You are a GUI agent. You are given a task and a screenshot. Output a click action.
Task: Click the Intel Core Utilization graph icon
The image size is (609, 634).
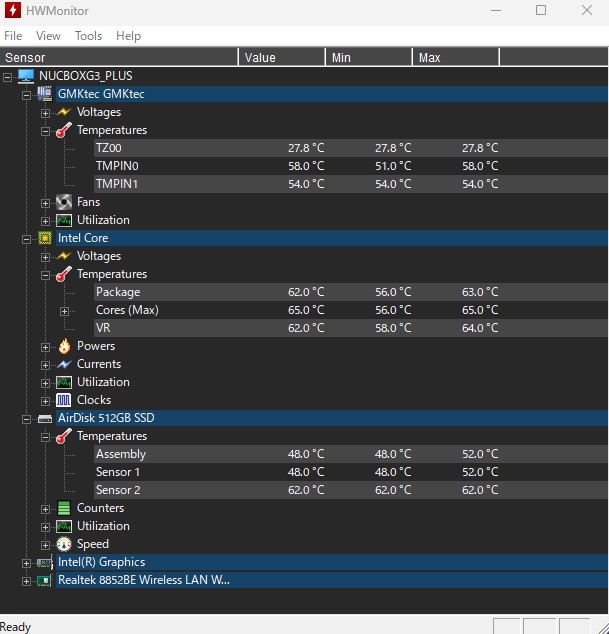pyautogui.click(x=64, y=382)
